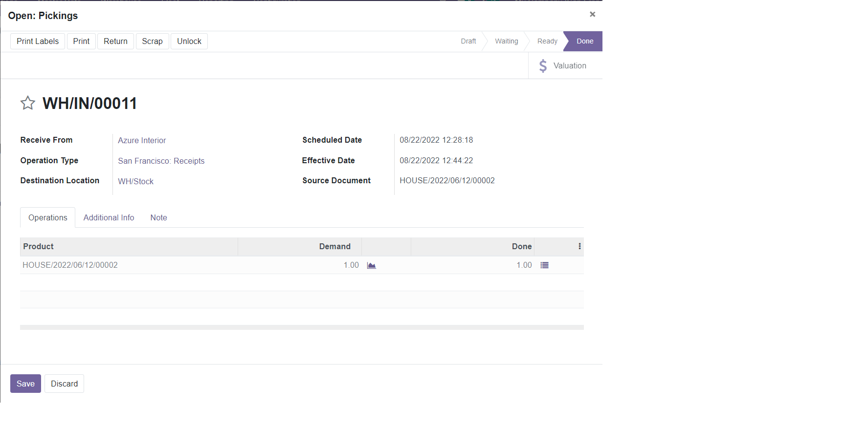Click the Valuation dollar icon
Viewport: 868px width, 429px height.
(543, 66)
